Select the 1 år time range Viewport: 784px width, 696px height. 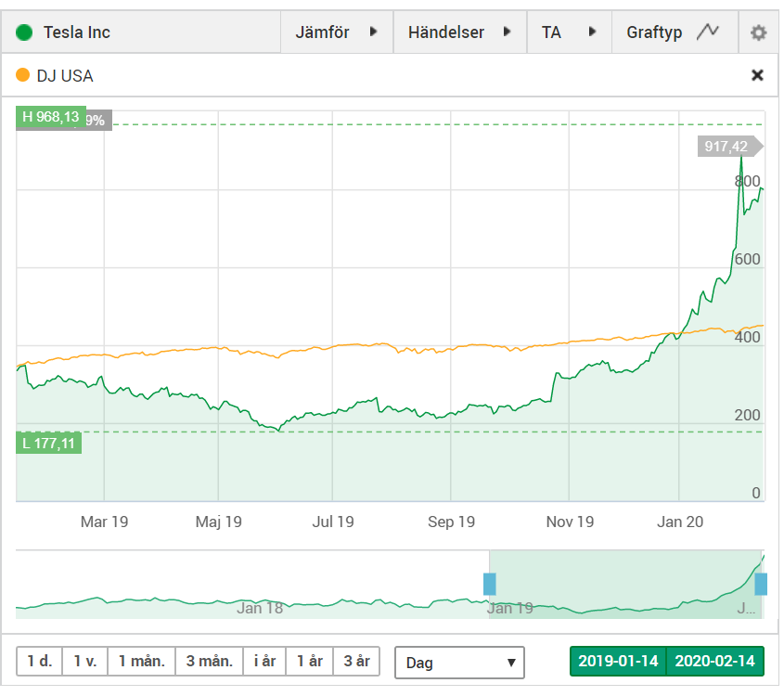(310, 661)
